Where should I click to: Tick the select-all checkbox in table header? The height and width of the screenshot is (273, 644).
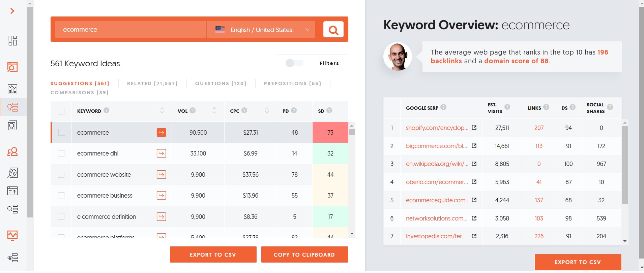[61, 111]
